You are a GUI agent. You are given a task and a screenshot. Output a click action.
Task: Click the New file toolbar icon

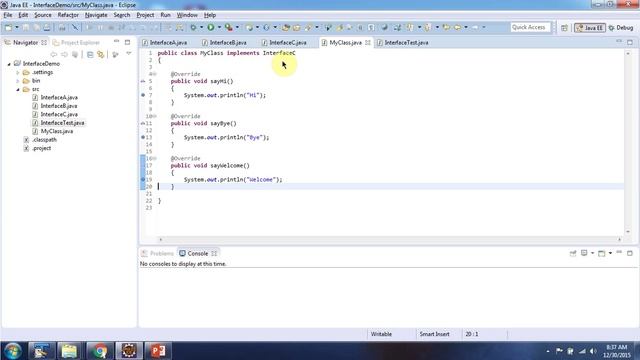click(x=8, y=27)
